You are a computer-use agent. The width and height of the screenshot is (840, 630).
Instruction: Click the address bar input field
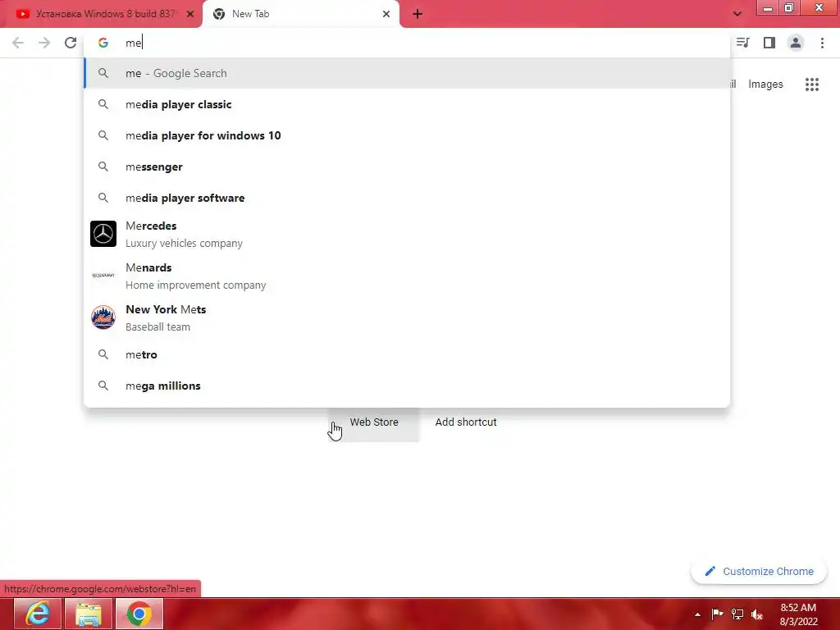[x=407, y=43]
